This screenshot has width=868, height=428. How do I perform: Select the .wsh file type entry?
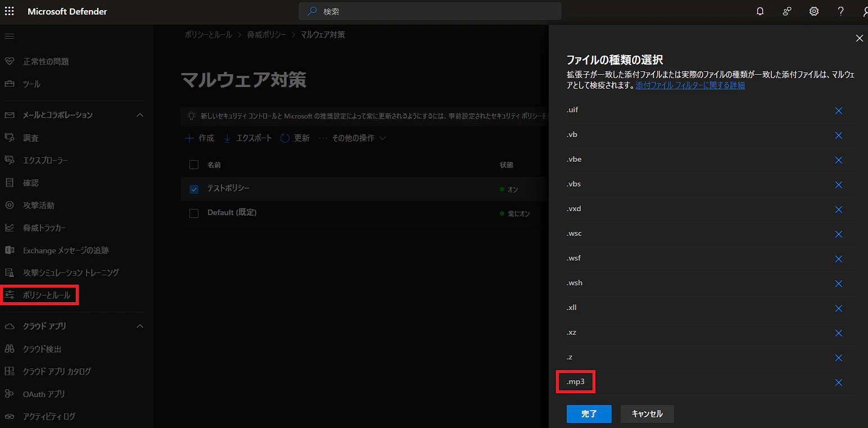point(575,283)
